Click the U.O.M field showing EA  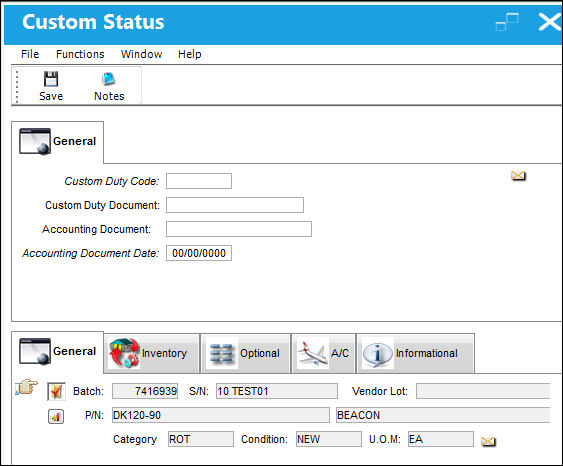pyautogui.click(x=441, y=439)
